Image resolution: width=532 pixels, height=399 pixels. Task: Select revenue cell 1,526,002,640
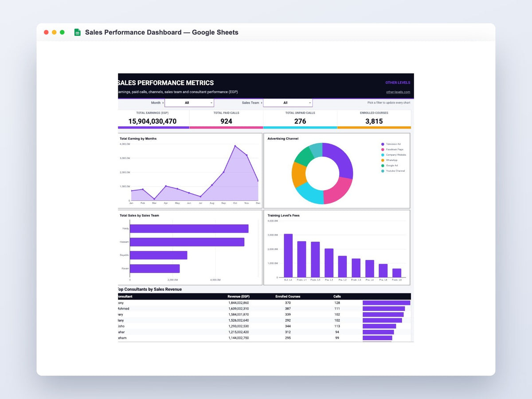point(239,320)
